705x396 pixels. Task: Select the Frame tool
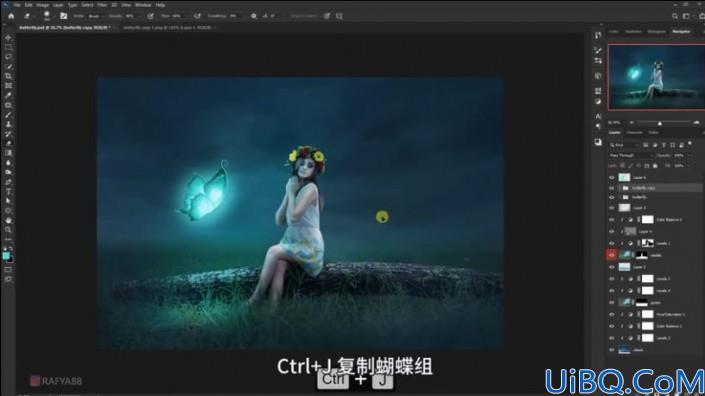[8, 85]
